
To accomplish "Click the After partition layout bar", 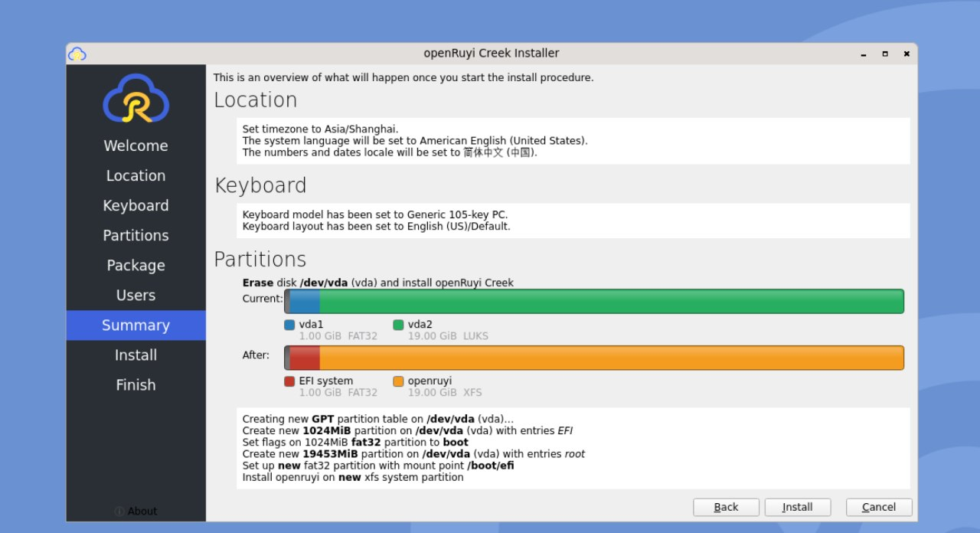I will point(593,358).
